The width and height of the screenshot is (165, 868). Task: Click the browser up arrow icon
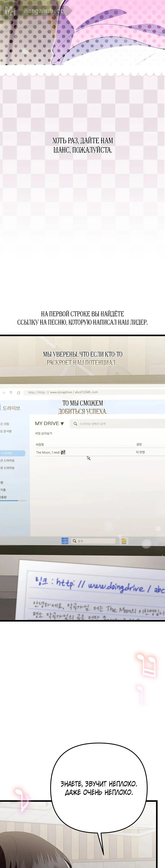(x=11, y=393)
